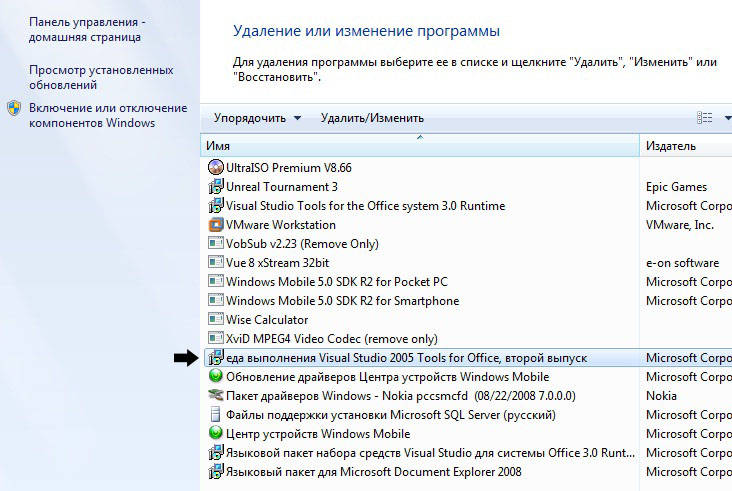Click the UltraISO Premium V8.66 disc icon
732x491 pixels.
216,167
